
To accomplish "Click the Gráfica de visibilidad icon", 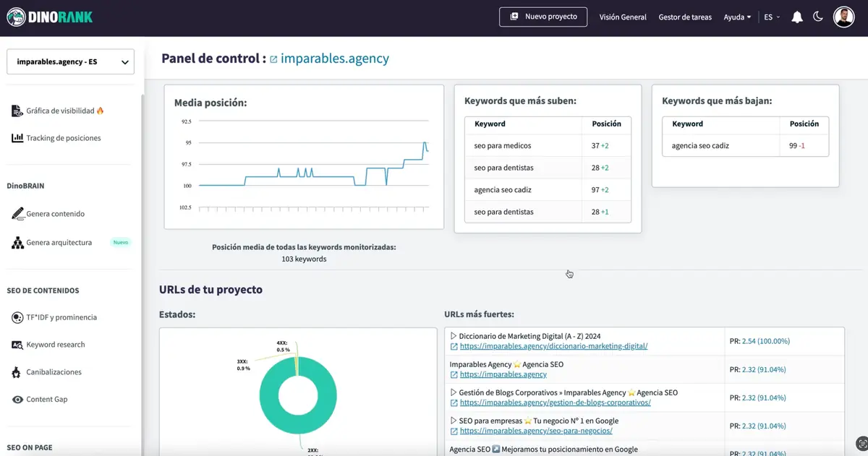I will (17, 111).
